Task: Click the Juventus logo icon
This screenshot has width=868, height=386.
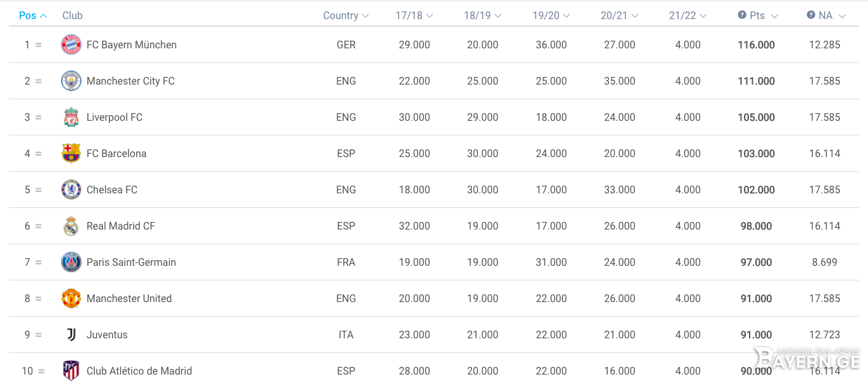Action: [71, 334]
